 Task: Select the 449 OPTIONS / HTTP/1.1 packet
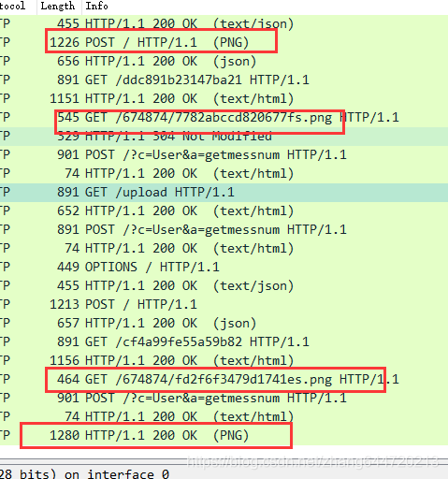click(x=224, y=268)
